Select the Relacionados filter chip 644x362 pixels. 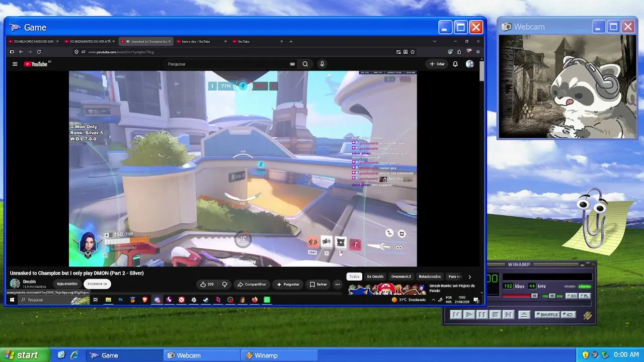[430, 277]
